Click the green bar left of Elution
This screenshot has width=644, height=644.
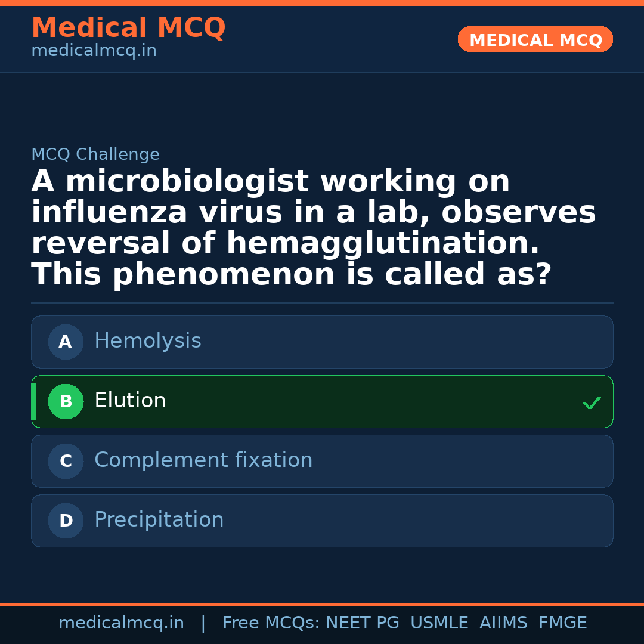coord(33,402)
